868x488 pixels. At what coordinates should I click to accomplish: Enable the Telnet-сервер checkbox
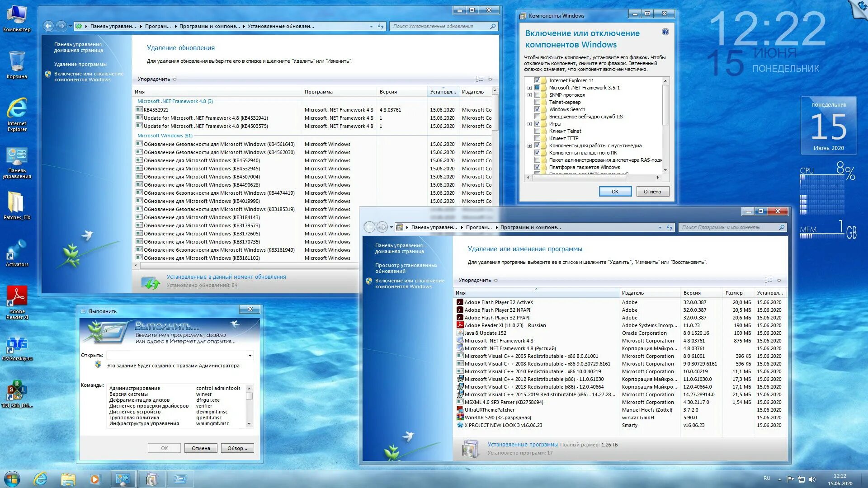point(537,102)
